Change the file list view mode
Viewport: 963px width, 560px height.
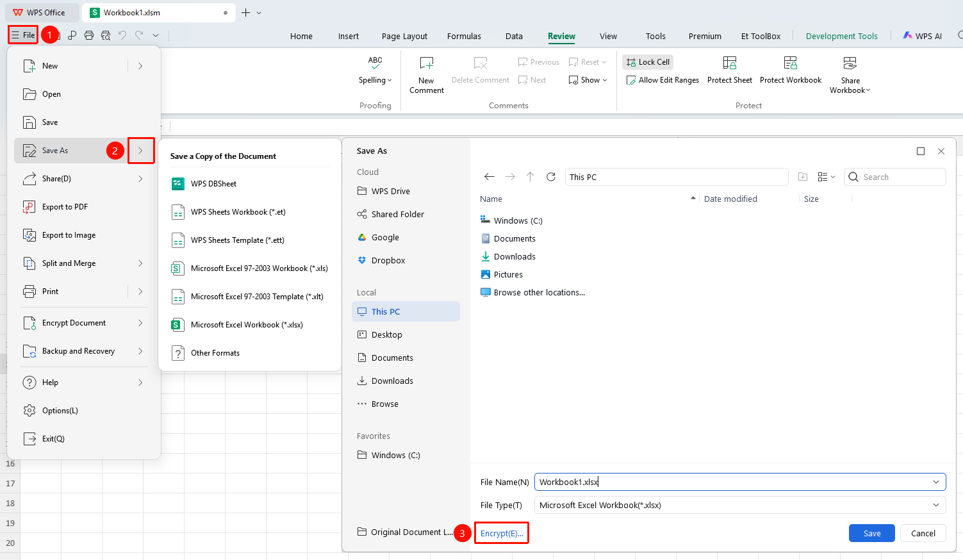click(x=827, y=177)
